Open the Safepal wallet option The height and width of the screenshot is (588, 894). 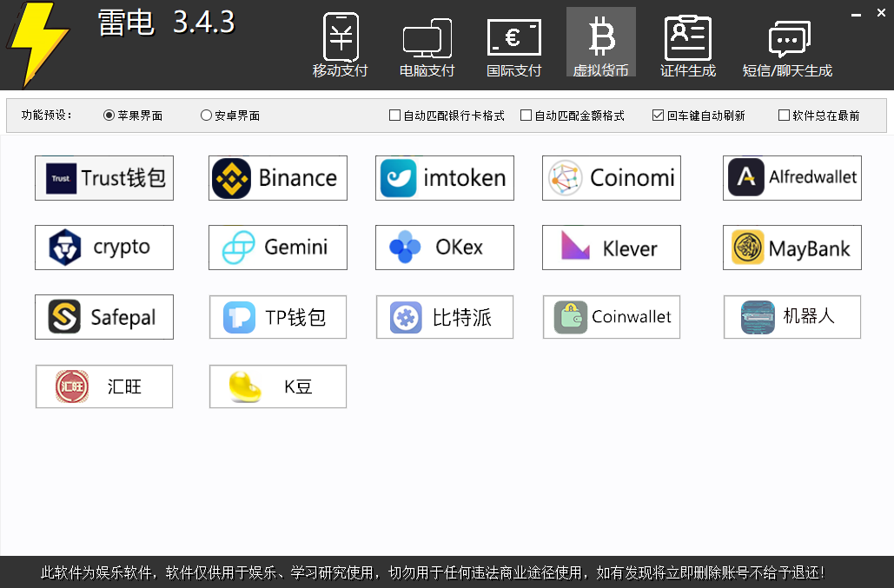click(x=104, y=317)
